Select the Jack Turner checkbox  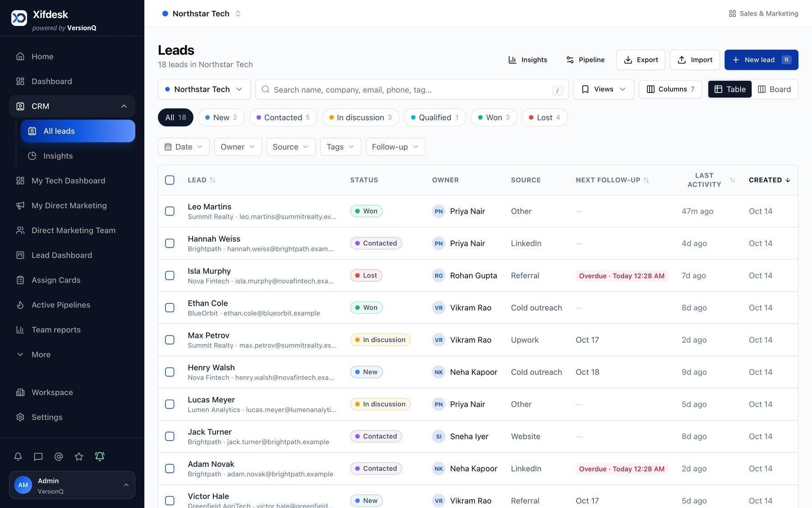pyautogui.click(x=170, y=436)
